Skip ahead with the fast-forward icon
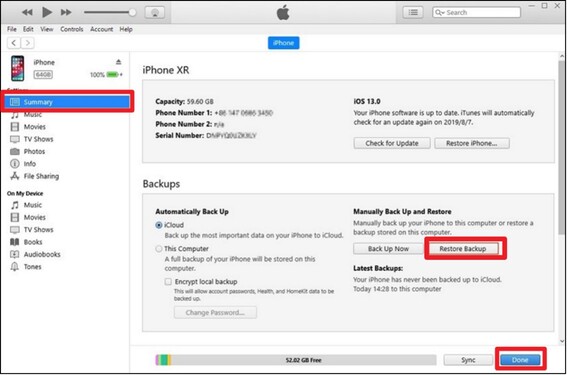Screen dimensions: 567x375 66,12
